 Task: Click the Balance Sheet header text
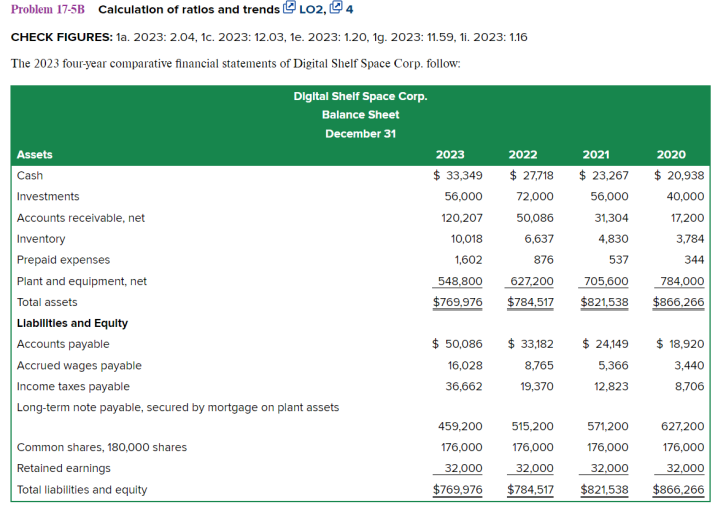click(x=360, y=115)
